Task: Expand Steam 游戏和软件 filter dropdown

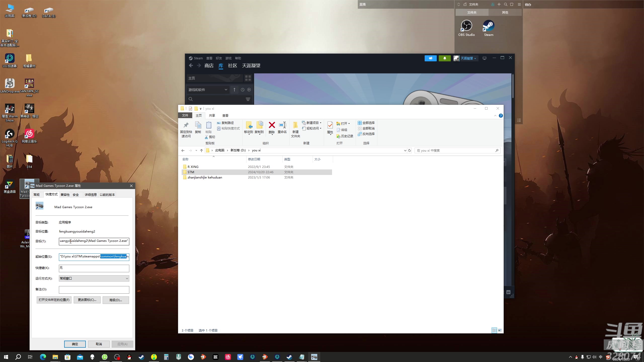Action: click(x=208, y=90)
